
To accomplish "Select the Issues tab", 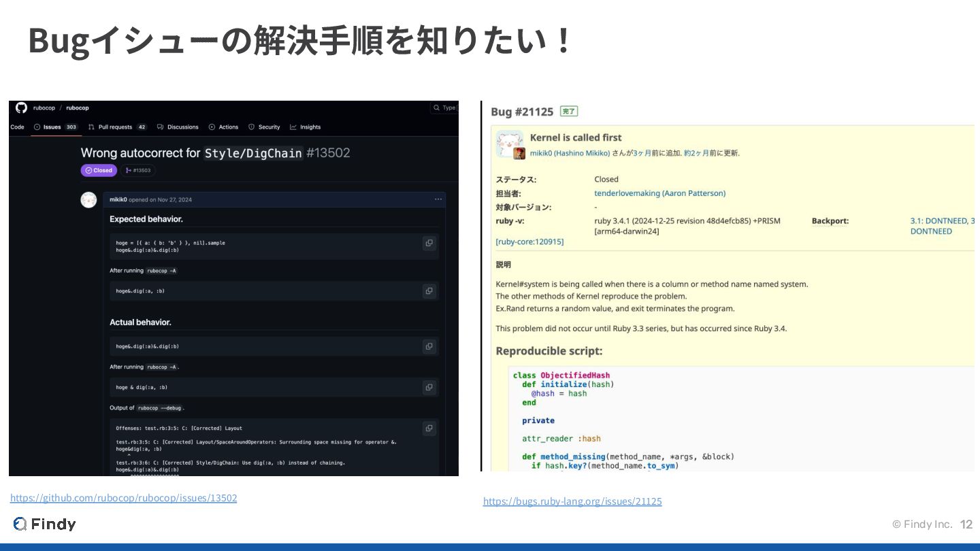I will click(56, 127).
